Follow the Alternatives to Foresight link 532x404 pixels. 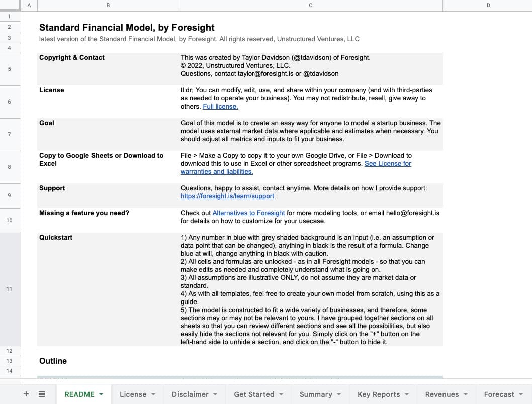tap(248, 213)
